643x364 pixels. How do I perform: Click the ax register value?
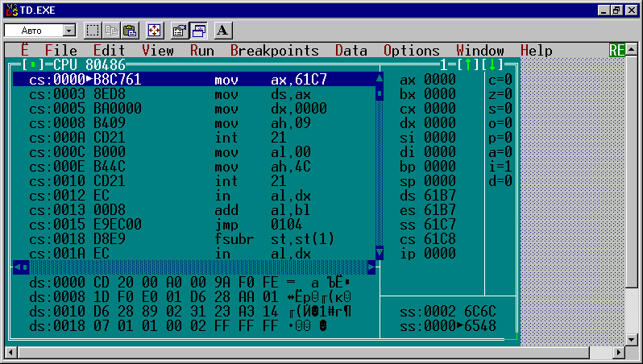pos(440,79)
